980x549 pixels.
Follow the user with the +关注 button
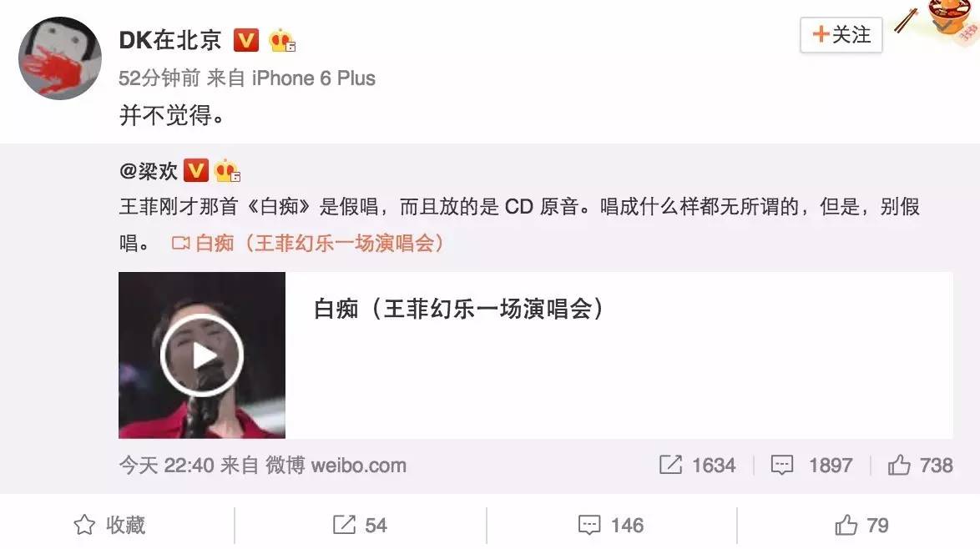(841, 35)
